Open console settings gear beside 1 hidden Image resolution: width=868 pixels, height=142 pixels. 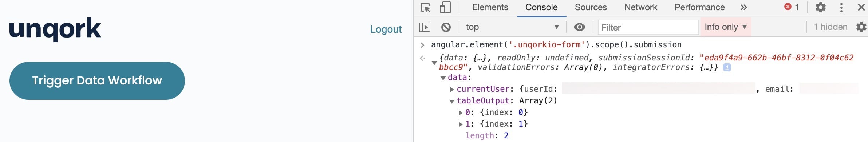[861, 27]
